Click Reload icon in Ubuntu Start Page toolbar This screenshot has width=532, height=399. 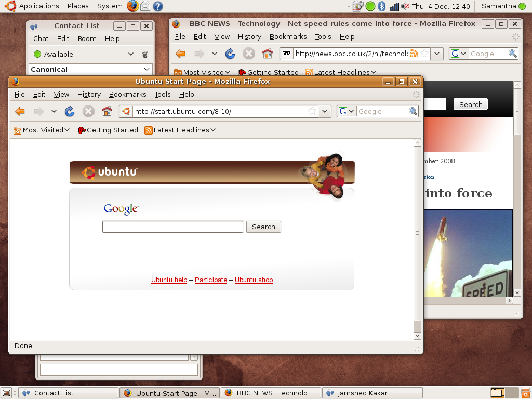[x=70, y=111]
